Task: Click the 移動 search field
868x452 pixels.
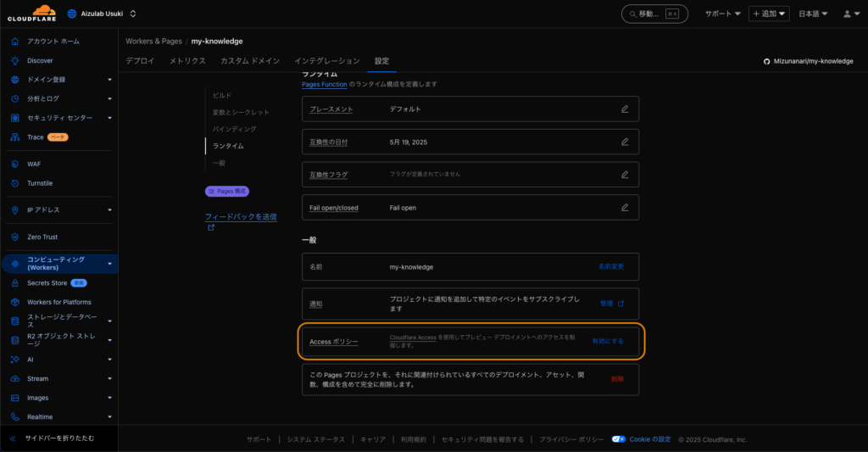Action: point(654,14)
